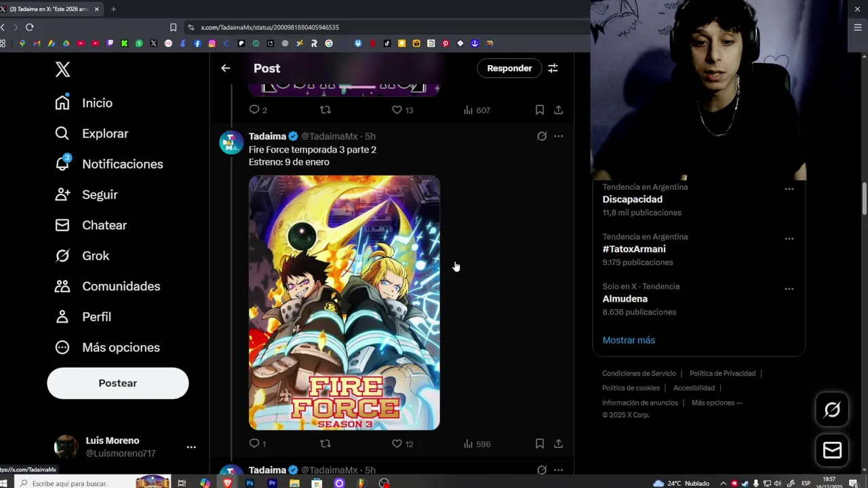The image size is (868, 488).
Task: Open Photoshop from the taskbar
Action: click(250, 483)
